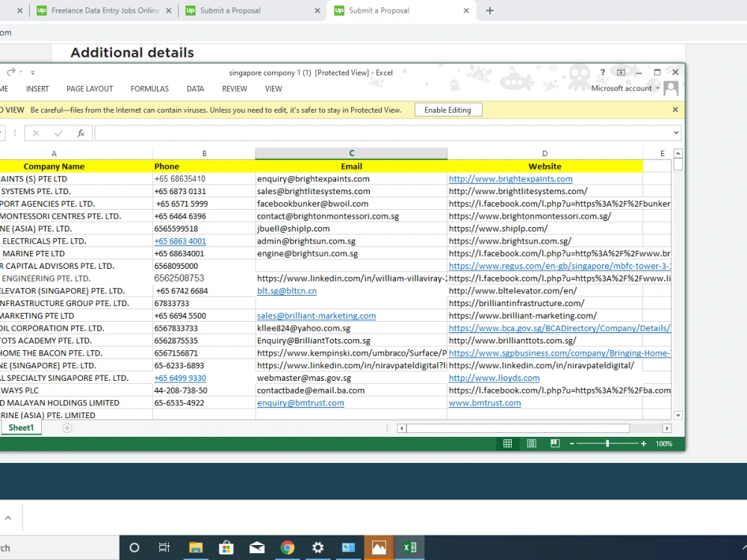This screenshot has width=747, height=560.
Task: Switch to Page Layout view icon
Action: [531, 444]
